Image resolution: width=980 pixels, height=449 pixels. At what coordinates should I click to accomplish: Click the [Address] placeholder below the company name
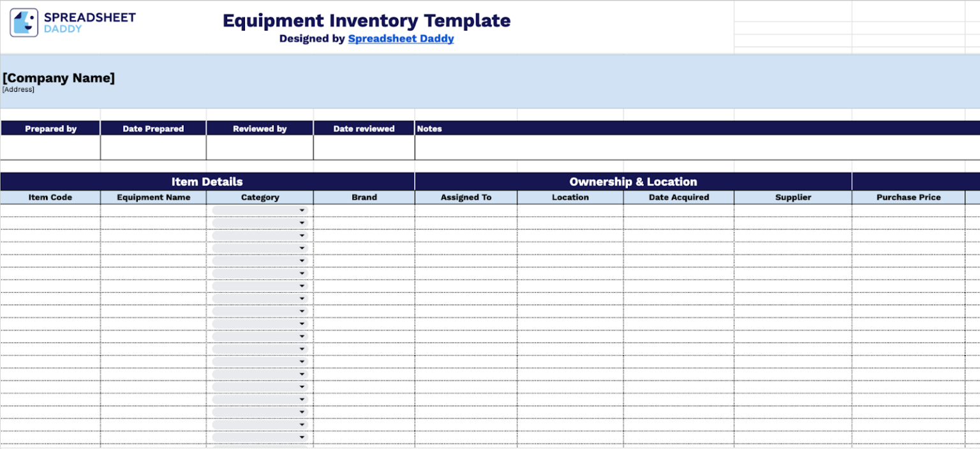coord(18,89)
